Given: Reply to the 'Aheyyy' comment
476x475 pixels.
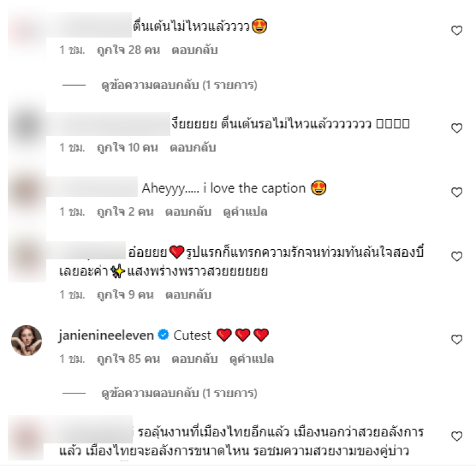Looking at the screenshot, I should coord(188,212).
